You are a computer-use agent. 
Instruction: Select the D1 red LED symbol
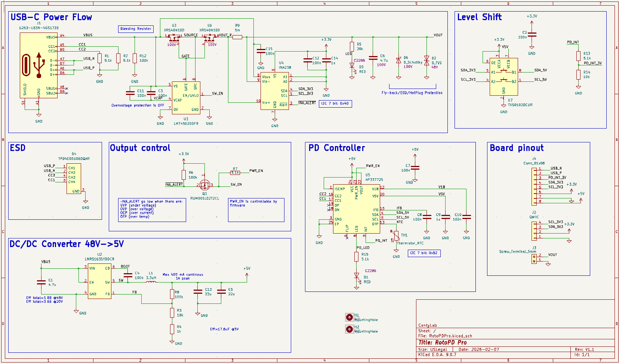pyautogui.click(x=357, y=275)
